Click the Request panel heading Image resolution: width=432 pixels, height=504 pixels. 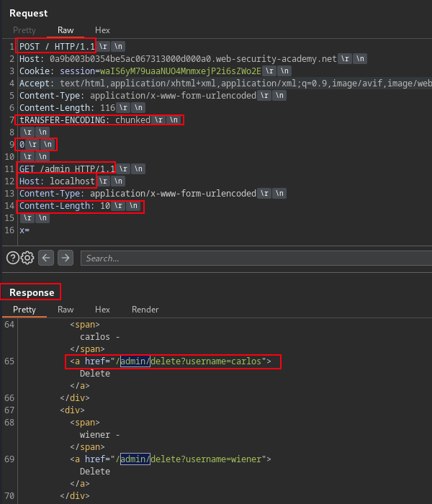[29, 13]
